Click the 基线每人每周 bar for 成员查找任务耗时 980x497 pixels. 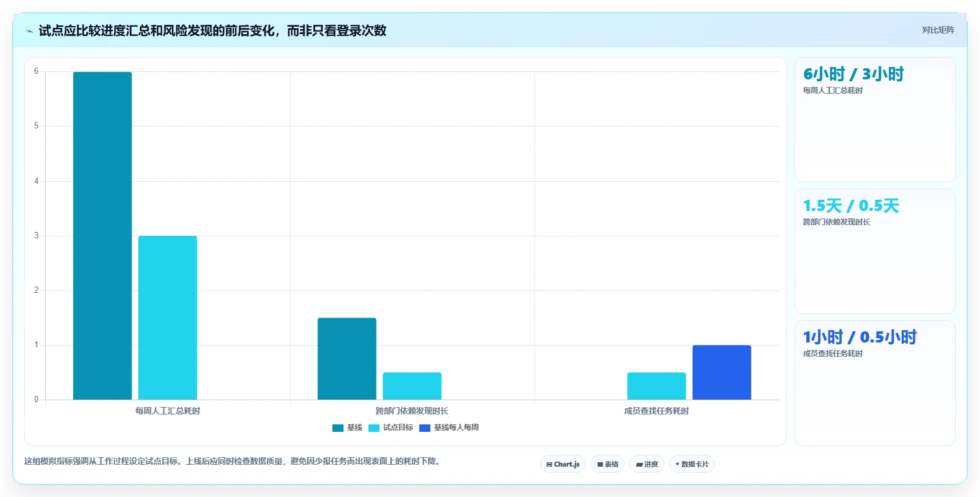(x=722, y=372)
